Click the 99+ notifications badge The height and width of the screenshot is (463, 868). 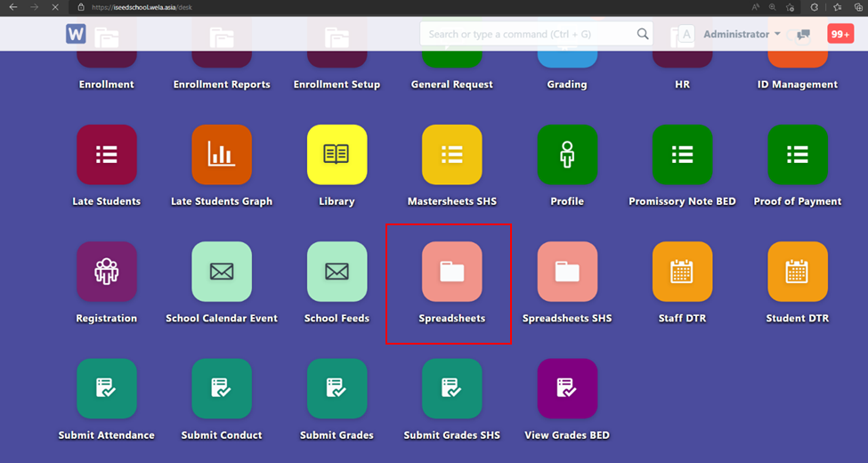click(x=840, y=34)
